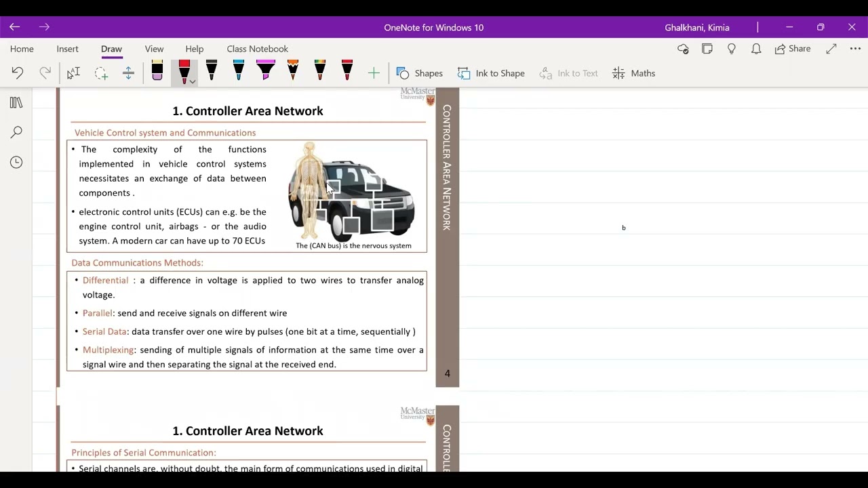
Task: Select the black pen
Action: point(212,70)
